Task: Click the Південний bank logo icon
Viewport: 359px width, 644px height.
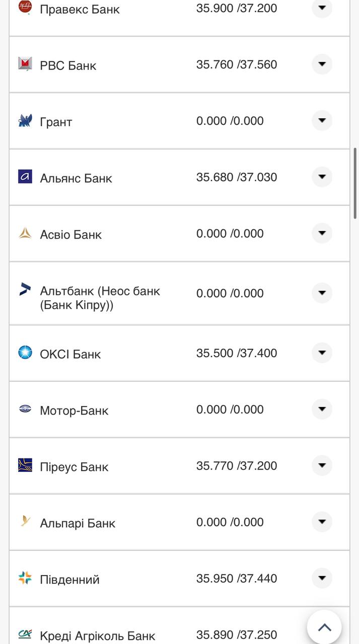Action: (x=25, y=578)
